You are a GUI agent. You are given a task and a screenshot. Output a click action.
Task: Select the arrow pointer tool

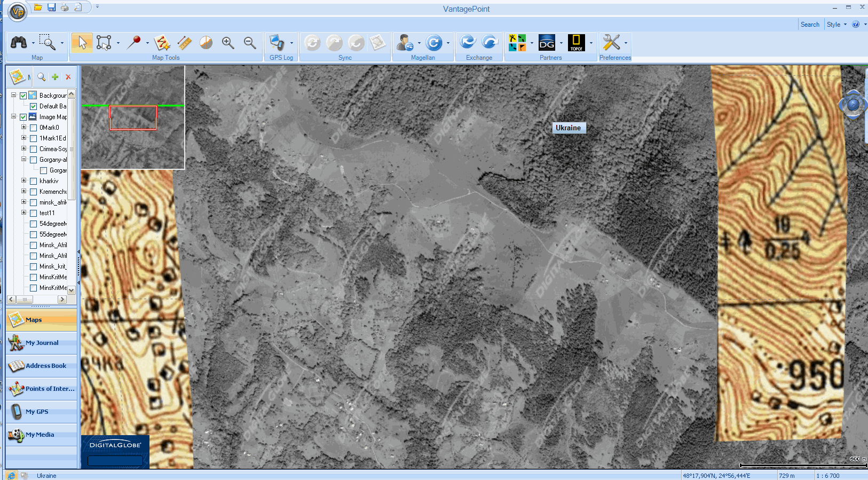point(82,43)
